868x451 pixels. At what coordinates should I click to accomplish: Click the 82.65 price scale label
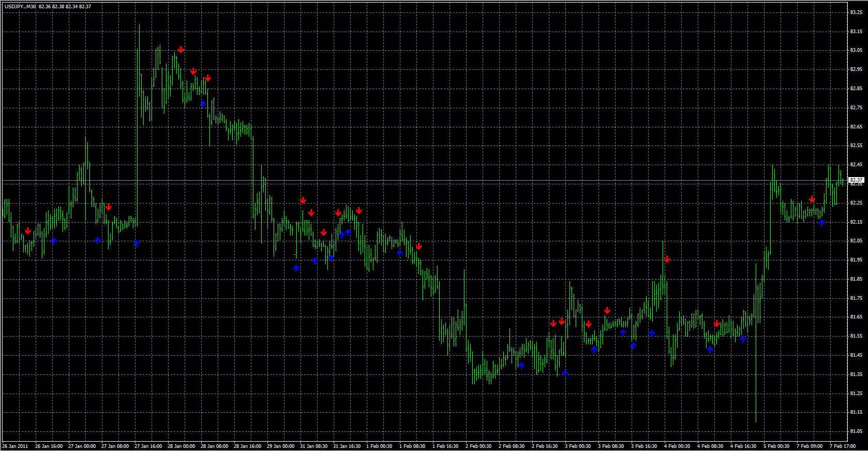coord(856,126)
